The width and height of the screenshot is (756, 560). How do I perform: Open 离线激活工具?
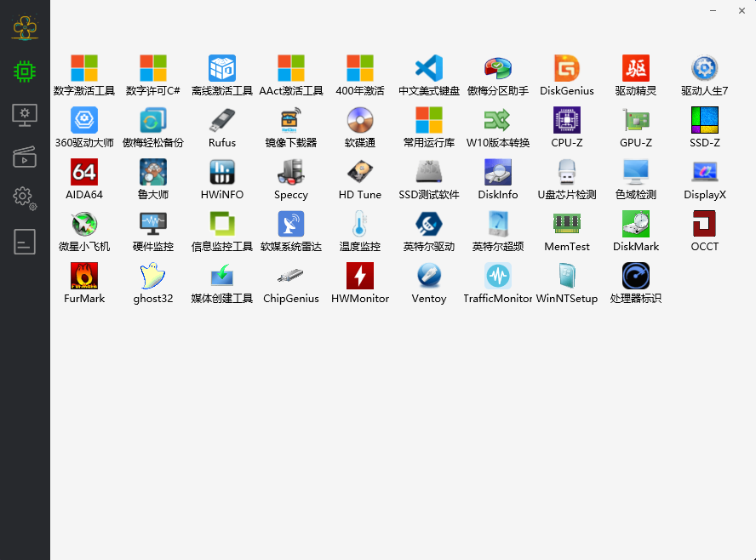[x=222, y=76]
